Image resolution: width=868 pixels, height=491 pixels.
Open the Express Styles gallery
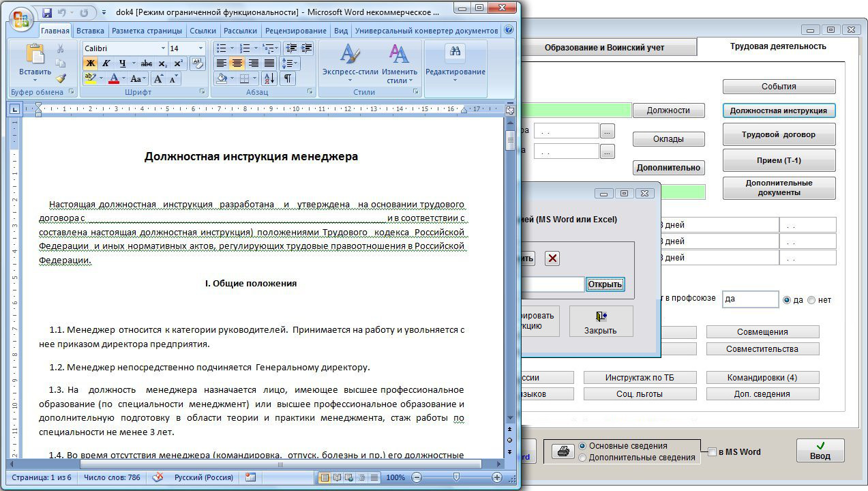click(x=350, y=63)
